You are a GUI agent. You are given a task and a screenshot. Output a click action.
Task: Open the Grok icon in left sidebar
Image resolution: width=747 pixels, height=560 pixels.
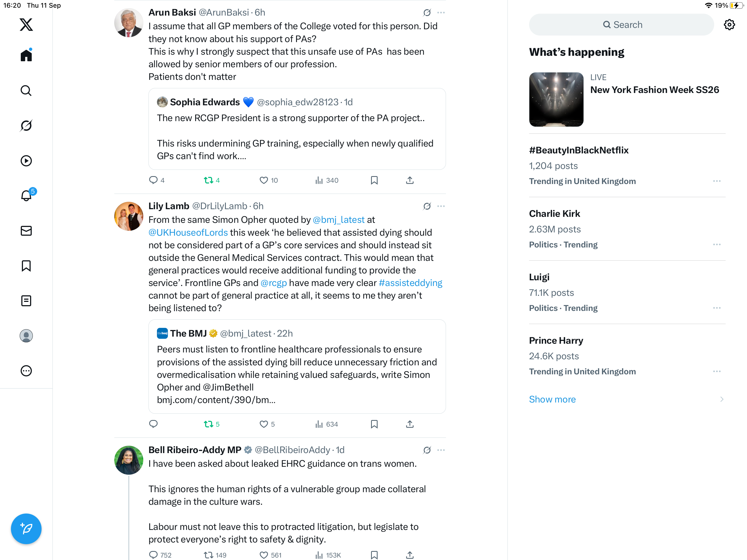pyautogui.click(x=26, y=126)
